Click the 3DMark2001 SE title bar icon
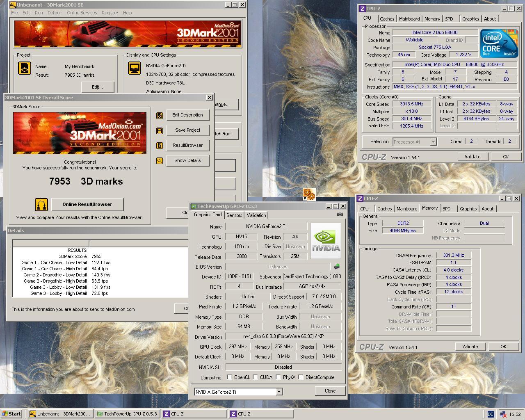Image resolution: width=525 pixels, height=420 pixels. tap(13, 5)
